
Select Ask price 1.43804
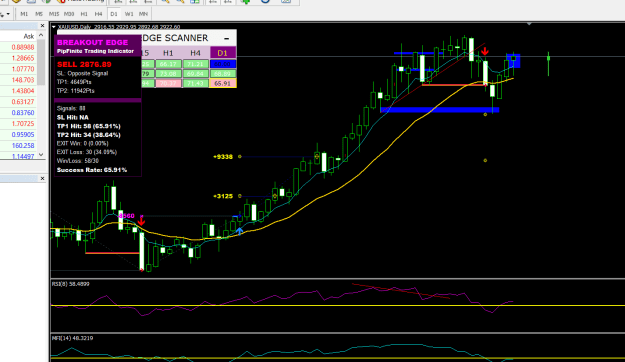23,91
